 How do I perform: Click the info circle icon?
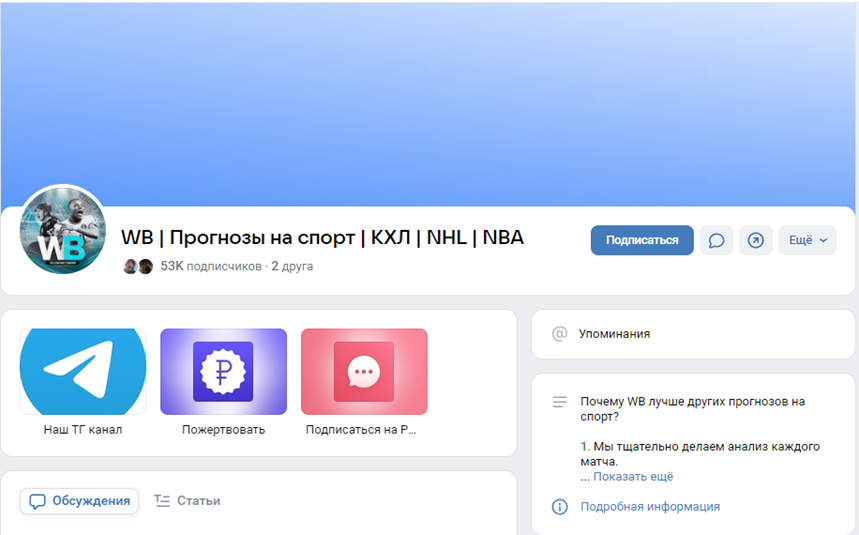[x=559, y=507]
